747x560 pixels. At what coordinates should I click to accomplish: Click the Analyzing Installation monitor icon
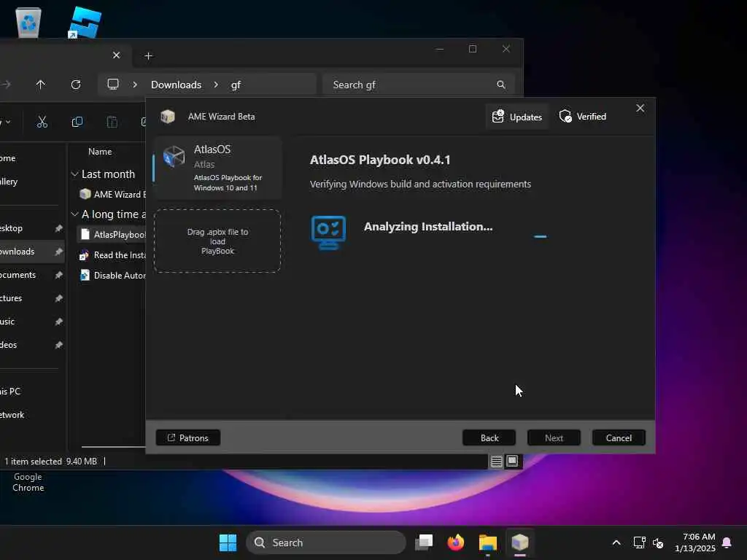coord(328,233)
